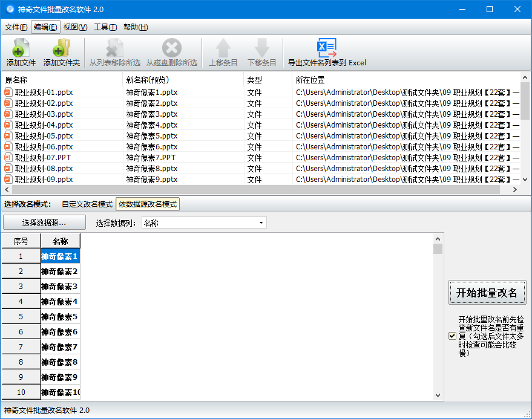This screenshot has width=532, height=419.
Task: Select data cell 神奇像素3
Action: 61,287
